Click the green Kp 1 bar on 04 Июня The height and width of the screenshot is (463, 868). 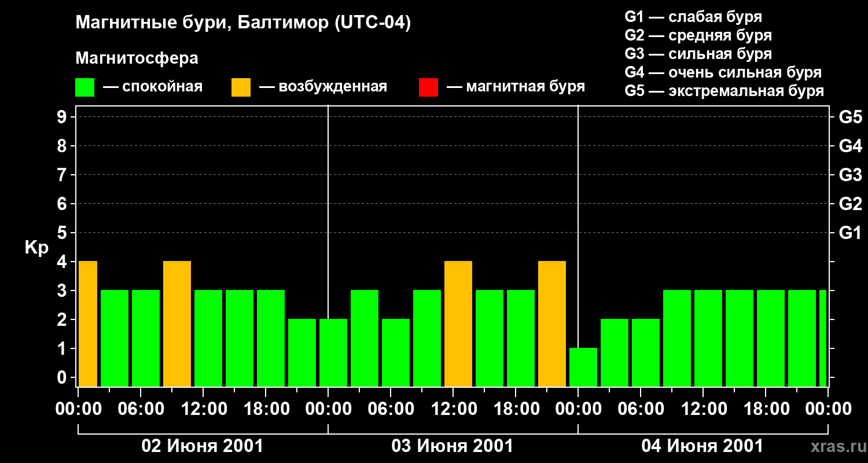583,368
